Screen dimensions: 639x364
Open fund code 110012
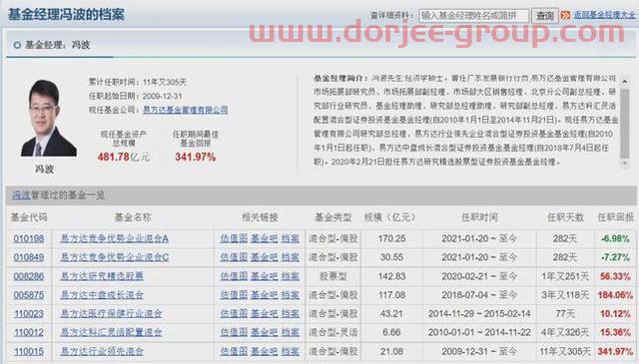click(x=29, y=332)
